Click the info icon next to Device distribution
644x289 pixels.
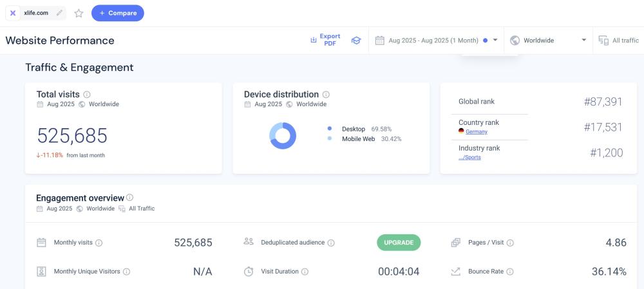326,95
